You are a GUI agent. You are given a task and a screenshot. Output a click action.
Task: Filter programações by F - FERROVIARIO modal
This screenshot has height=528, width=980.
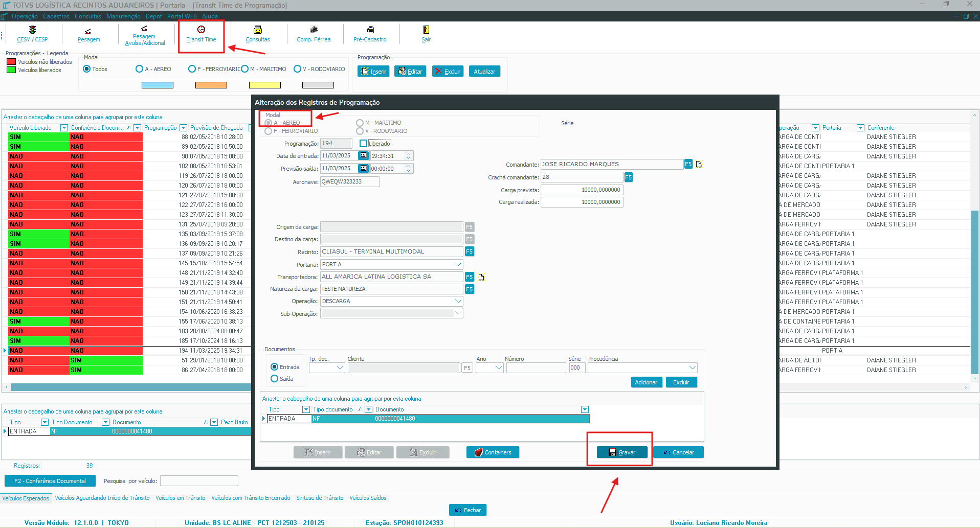pos(192,69)
